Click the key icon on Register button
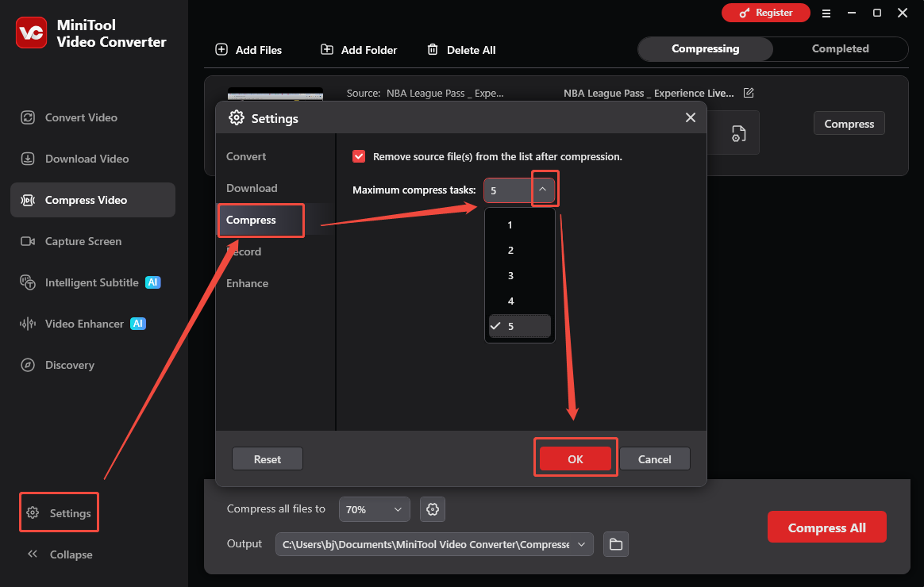 745,13
